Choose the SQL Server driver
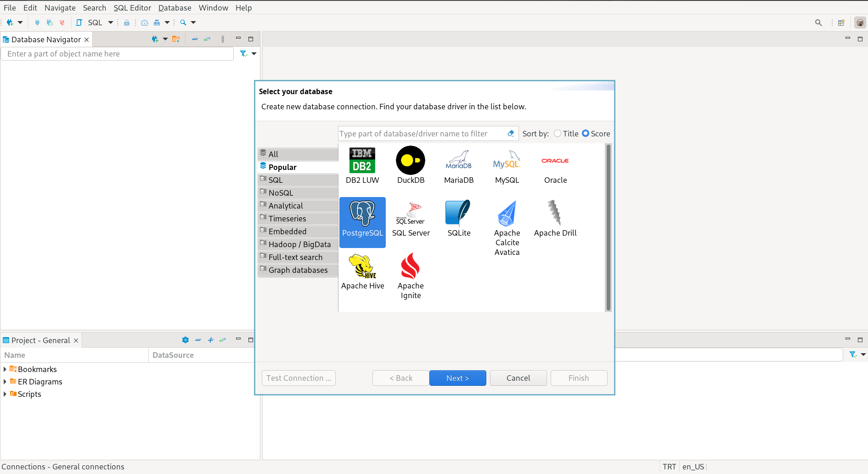 [411, 219]
